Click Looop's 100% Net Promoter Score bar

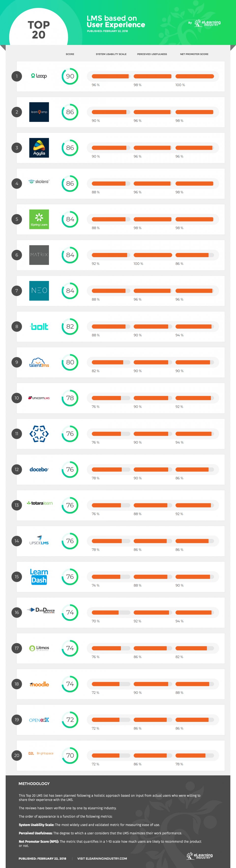[x=194, y=76]
